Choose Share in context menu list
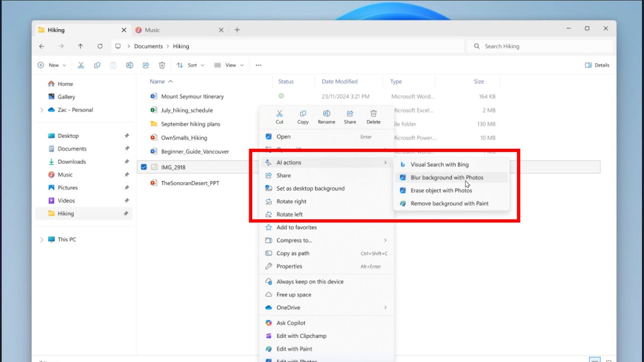This screenshot has height=362, width=644. (x=326, y=175)
